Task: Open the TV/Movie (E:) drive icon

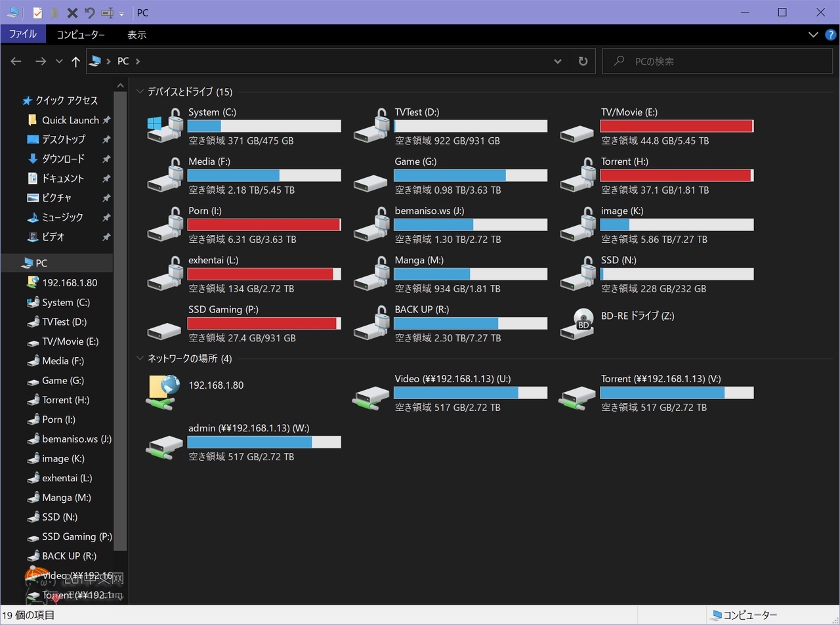Action: click(x=577, y=133)
